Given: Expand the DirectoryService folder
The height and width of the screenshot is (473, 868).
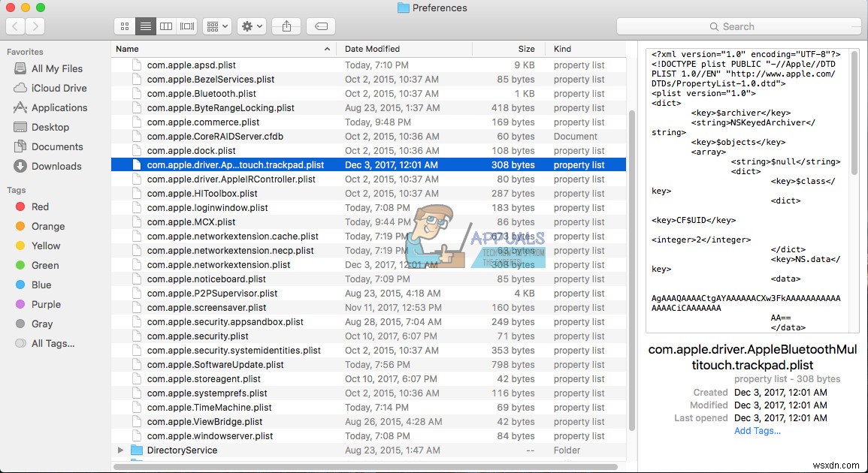Looking at the screenshot, I should 120,450.
